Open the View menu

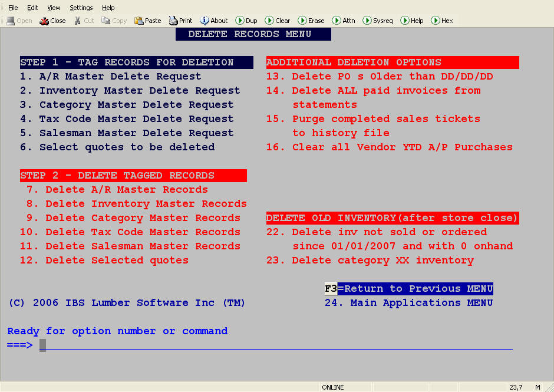tap(54, 8)
